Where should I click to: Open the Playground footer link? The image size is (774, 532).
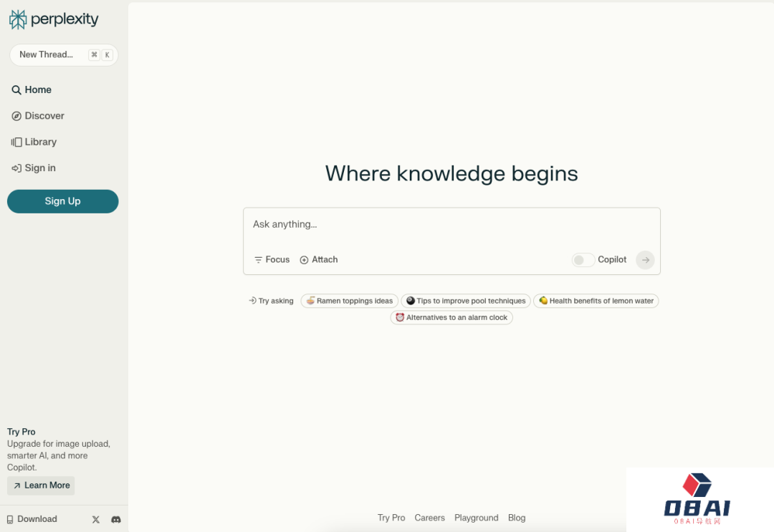point(476,518)
